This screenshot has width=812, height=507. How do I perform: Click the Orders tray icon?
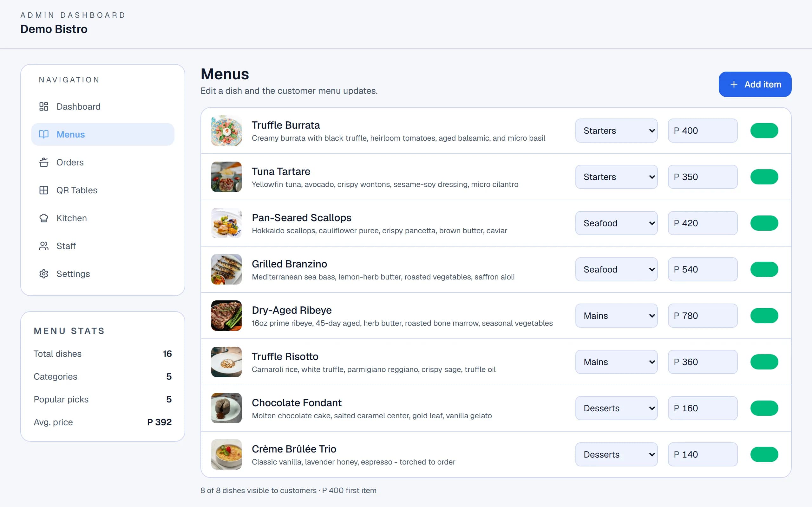pos(44,162)
